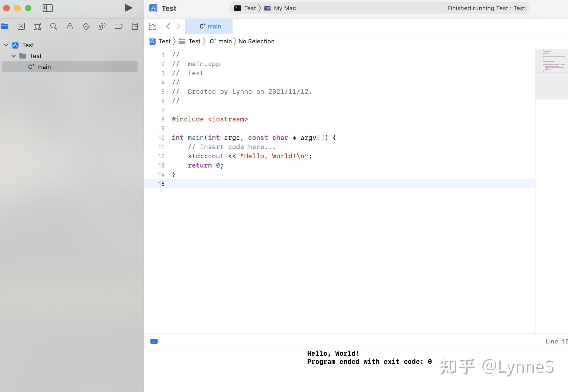Toggle the navigator sidebar visibility

click(48, 8)
